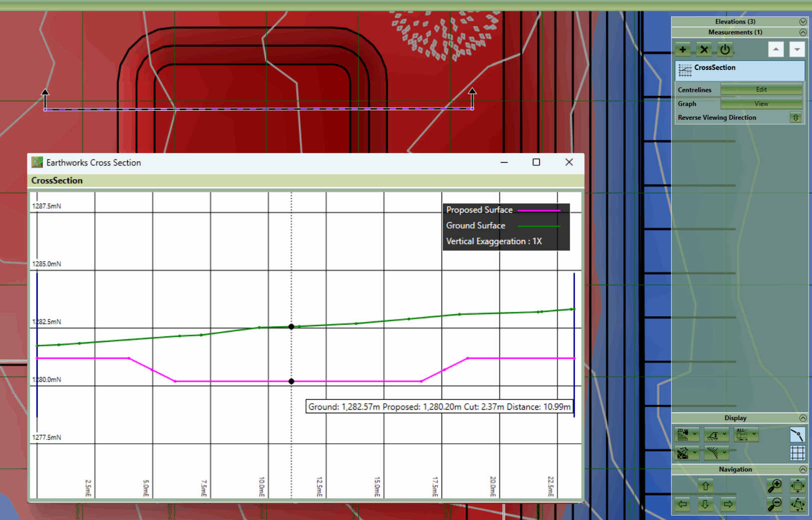Collapse the Measurements (1) panel
Viewport: 812px width, 520px height.
(803, 32)
